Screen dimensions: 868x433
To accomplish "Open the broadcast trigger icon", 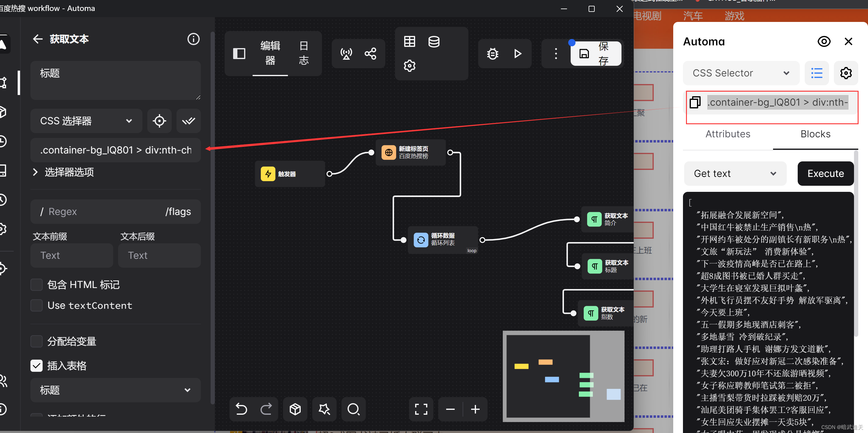I will pos(346,53).
